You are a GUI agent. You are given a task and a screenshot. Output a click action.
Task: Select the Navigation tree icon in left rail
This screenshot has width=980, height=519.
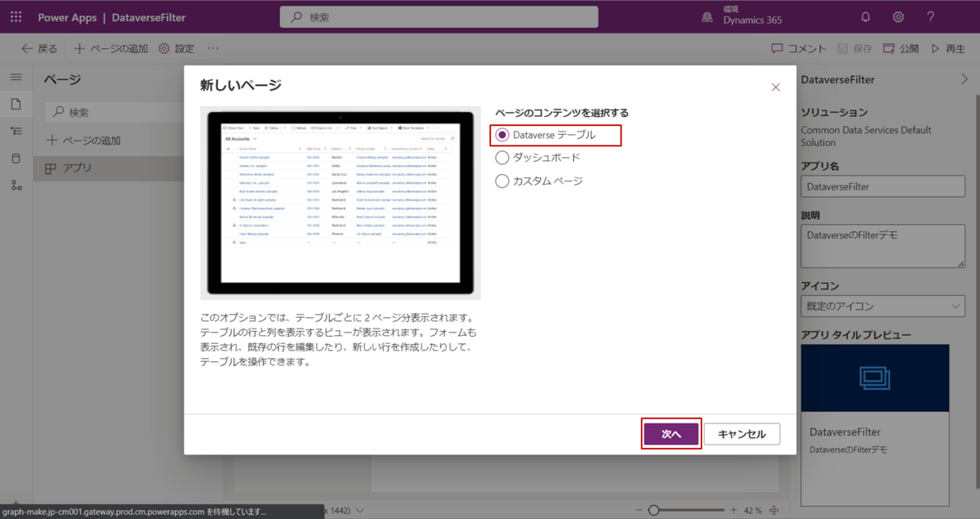coord(16,131)
